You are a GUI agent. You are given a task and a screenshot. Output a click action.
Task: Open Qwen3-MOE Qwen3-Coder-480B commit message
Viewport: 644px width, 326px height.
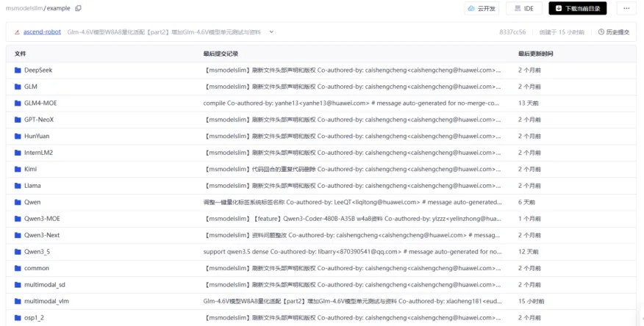(352, 219)
